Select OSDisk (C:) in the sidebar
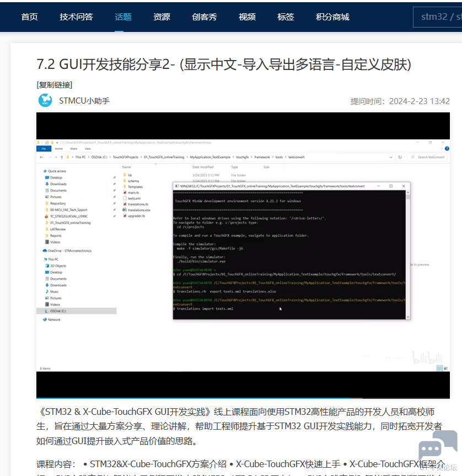462x476 pixels. pyautogui.click(x=76, y=311)
